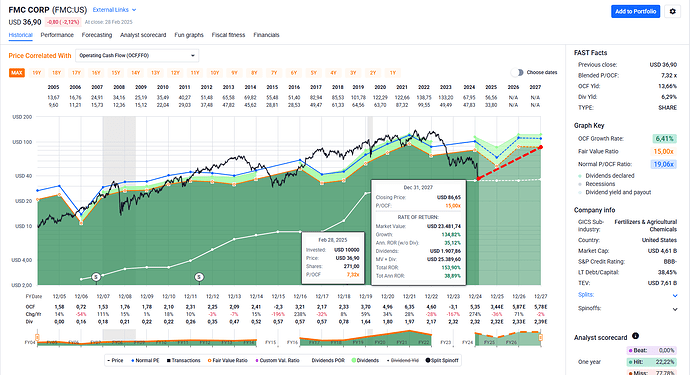Select the 5Y time range
Viewport: 690px width, 375px height.
pyautogui.click(x=314, y=73)
